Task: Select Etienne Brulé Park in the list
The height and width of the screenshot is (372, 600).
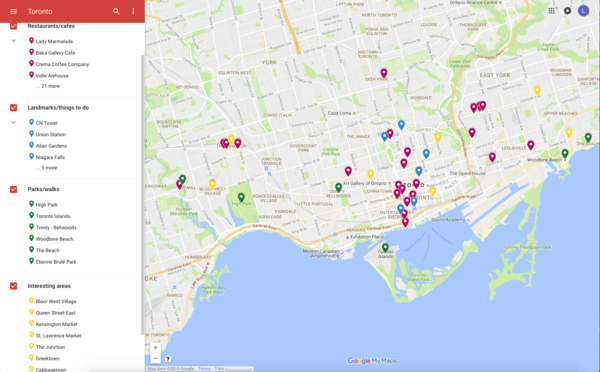Action: [56, 262]
